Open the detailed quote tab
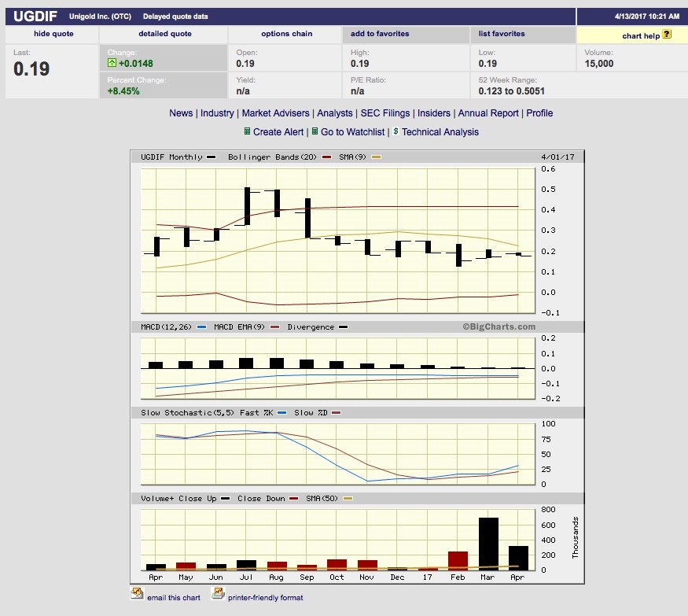 tap(165, 34)
